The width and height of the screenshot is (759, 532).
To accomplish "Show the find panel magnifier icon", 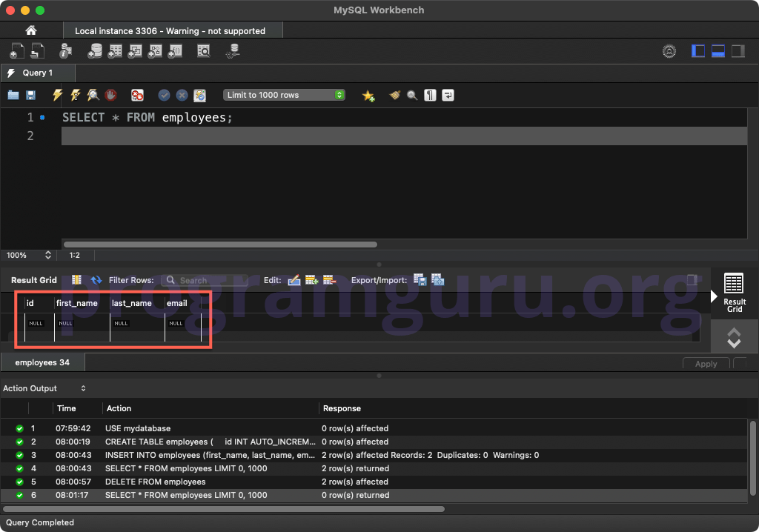I will [412, 95].
